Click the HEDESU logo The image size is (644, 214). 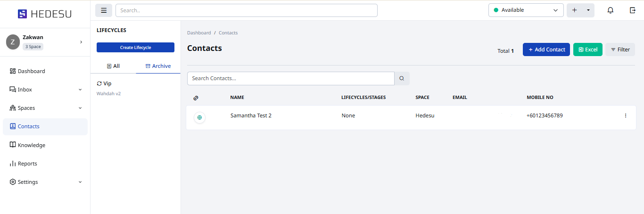(x=45, y=14)
